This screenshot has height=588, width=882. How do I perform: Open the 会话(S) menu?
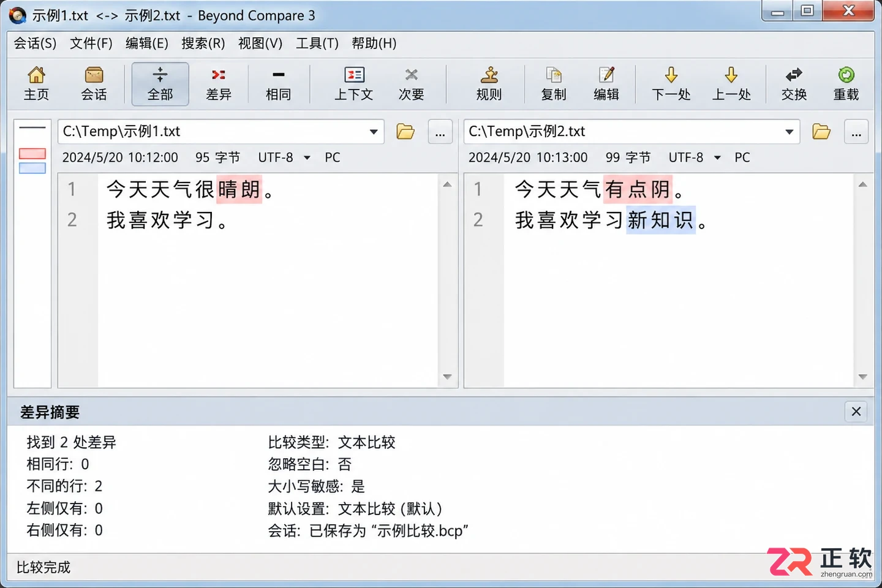click(35, 43)
